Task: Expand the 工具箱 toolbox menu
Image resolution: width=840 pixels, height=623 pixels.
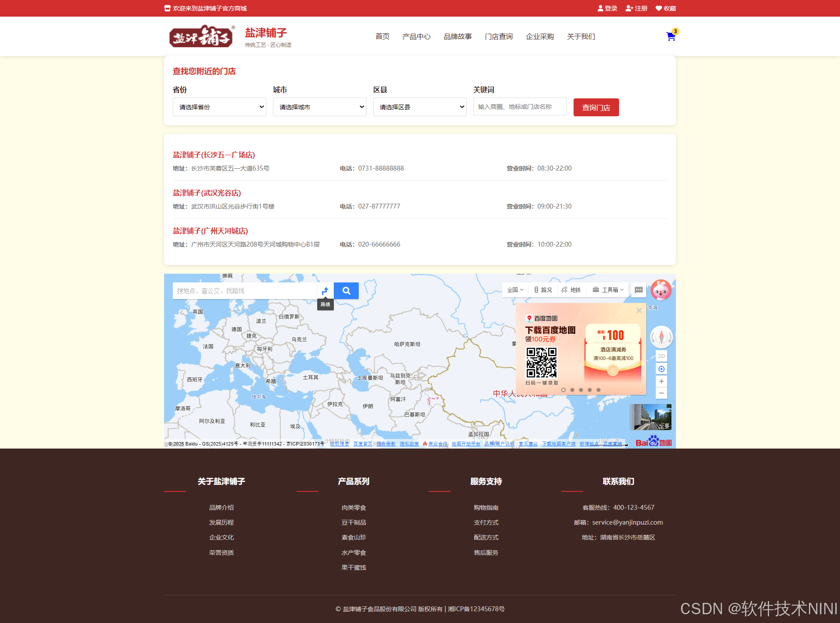Action: point(608,290)
